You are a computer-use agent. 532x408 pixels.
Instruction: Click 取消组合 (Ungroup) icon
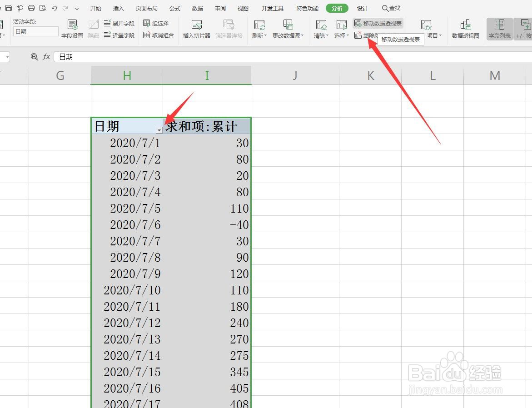[x=148, y=34]
